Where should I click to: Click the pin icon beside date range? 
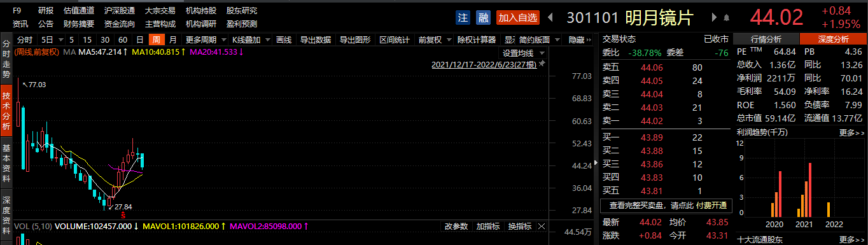(542, 64)
